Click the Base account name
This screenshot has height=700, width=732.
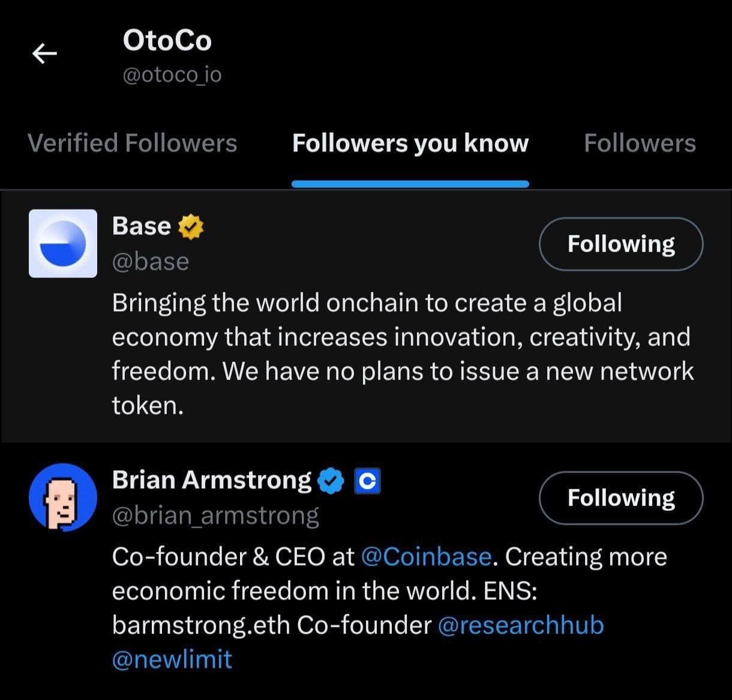(142, 226)
